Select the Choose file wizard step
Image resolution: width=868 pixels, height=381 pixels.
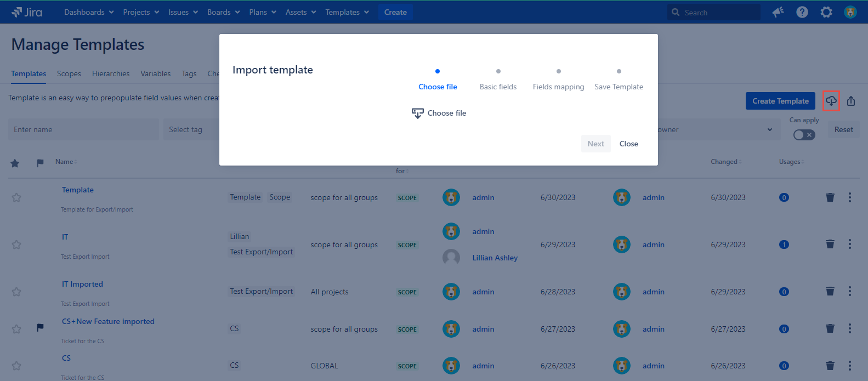coord(438,87)
